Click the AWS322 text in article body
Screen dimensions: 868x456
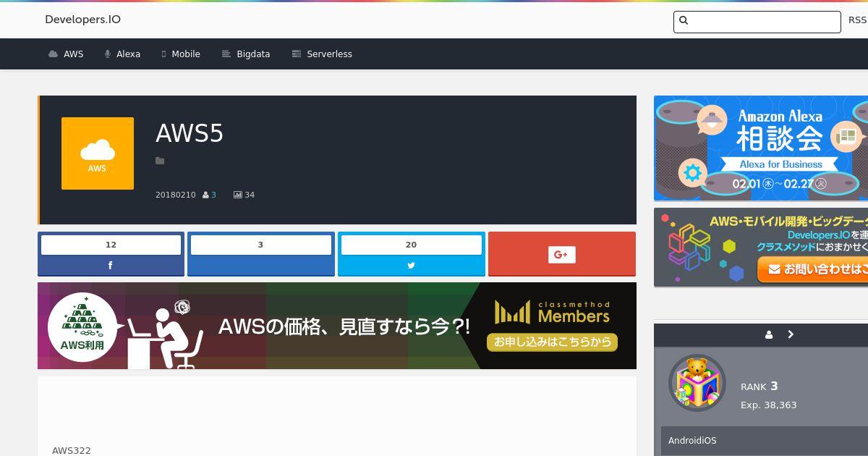pos(72,451)
